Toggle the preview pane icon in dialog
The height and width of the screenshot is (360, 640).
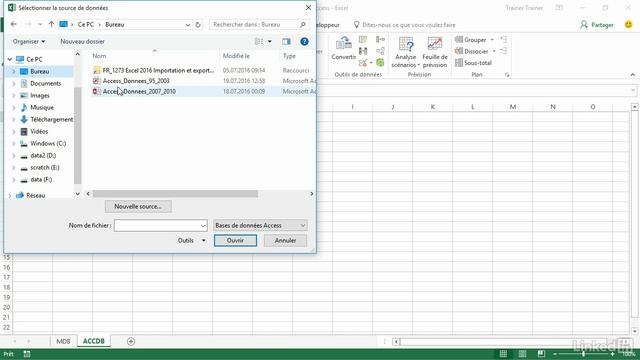(286, 42)
